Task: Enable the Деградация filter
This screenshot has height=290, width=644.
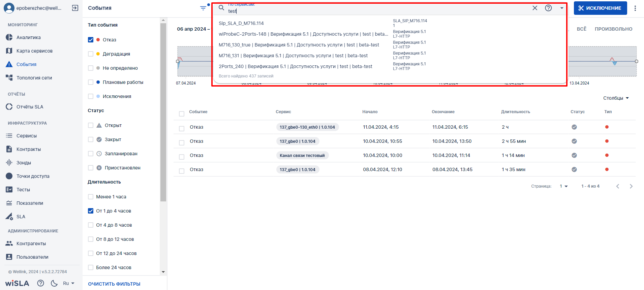Action: pos(91,54)
